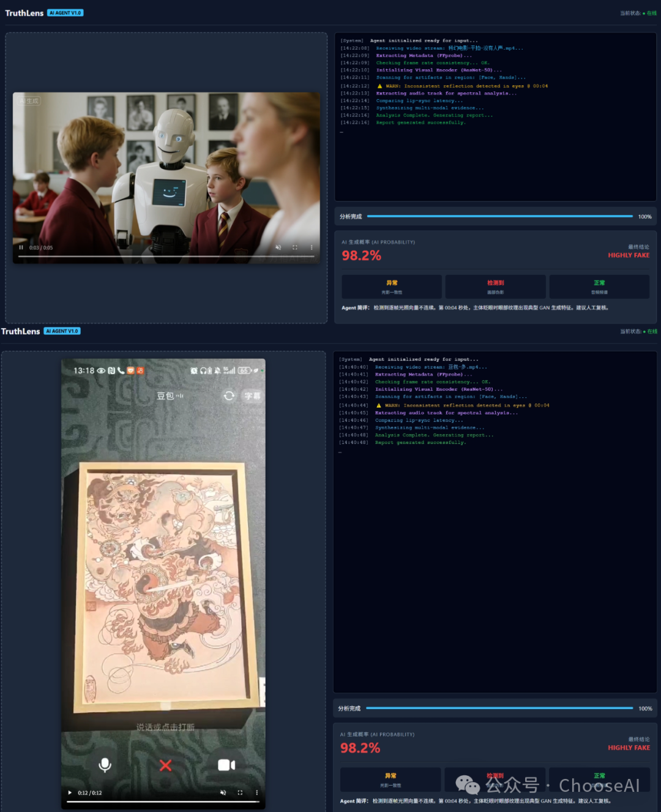Select the 检测到 面部伪影 card for the robot video

point(496,287)
